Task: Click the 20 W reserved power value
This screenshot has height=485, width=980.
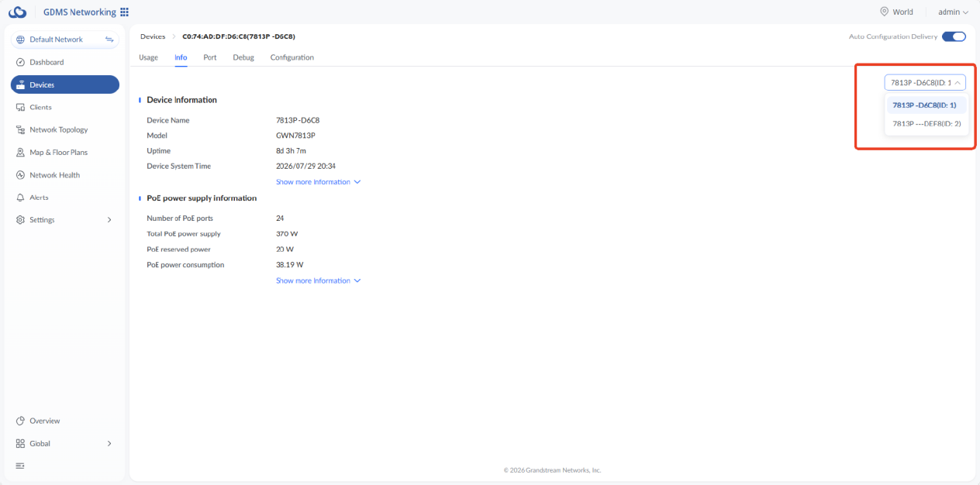Action: point(285,249)
